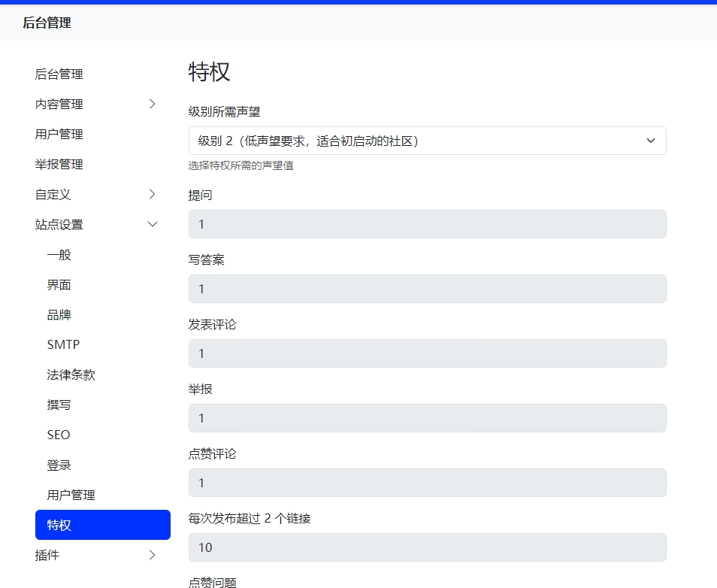Click the 点赞评论 reputation input field
Screen dimensions: 717x588
[427, 483]
